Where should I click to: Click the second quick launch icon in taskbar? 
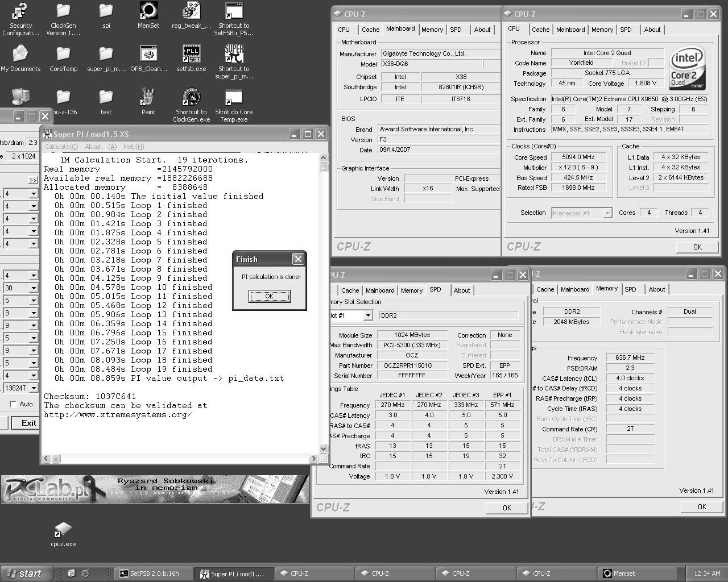click(x=85, y=573)
